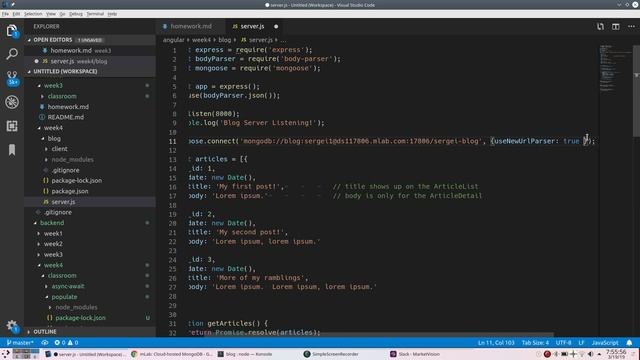Click week4 in the breadcrumb
640x360 pixels.
pos(201,40)
